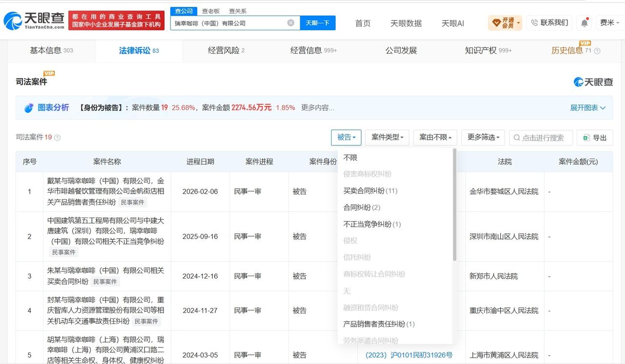The image size is (625, 364).
Task: Click the 进程日期 column header
Action: pyautogui.click(x=200, y=162)
